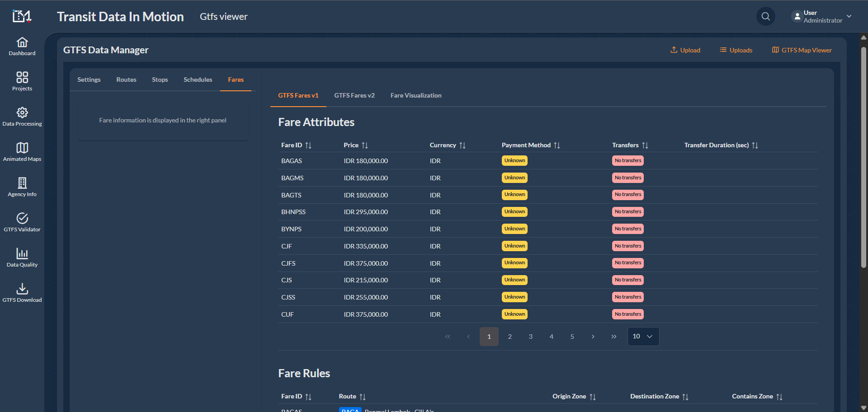This screenshot has height=412, width=868.
Task: Switch to the GTFS Fares v2 tab
Action: 354,95
